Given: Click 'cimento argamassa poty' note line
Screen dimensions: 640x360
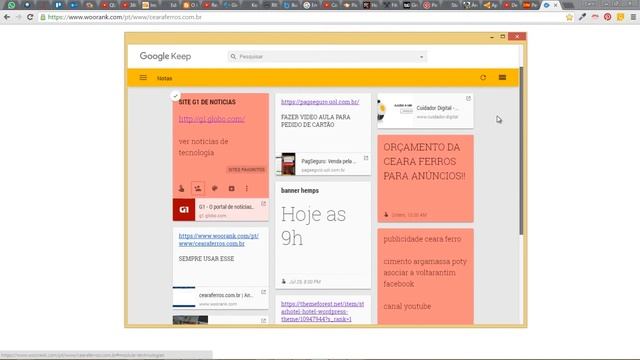Looking at the screenshot, I should point(425,261).
